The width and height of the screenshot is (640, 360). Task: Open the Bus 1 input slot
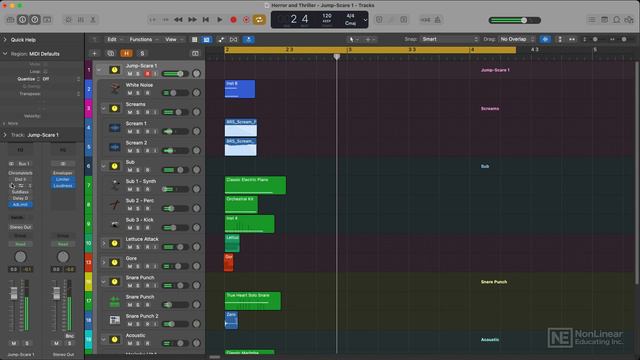[23, 164]
